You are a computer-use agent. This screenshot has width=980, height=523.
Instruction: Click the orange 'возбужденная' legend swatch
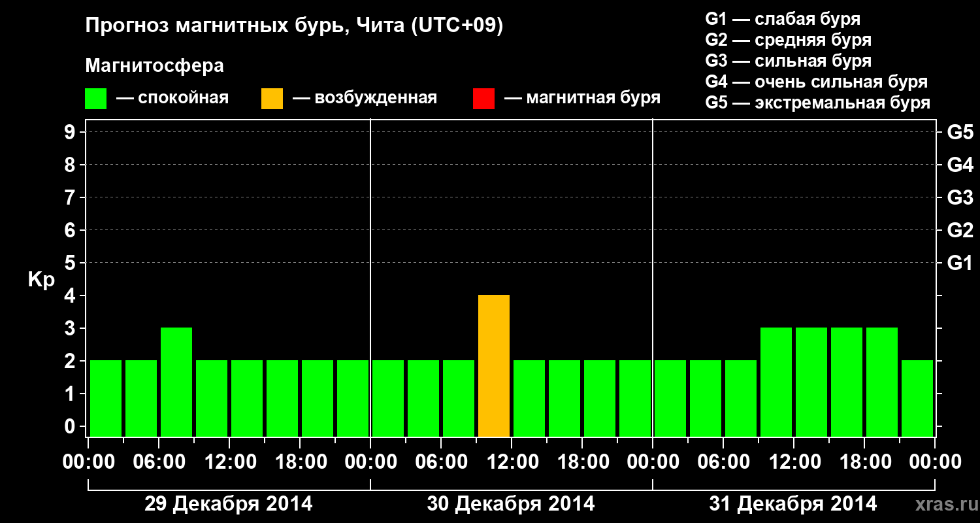272,98
